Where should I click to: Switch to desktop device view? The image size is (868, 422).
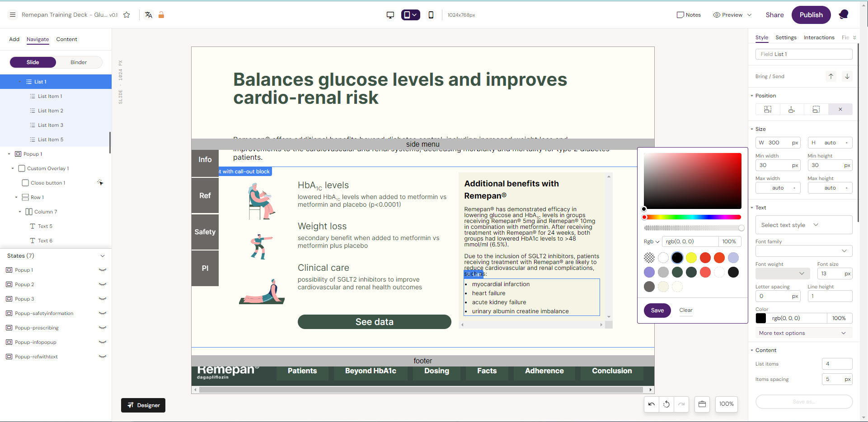pyautogui.click(x=390, y=15)
